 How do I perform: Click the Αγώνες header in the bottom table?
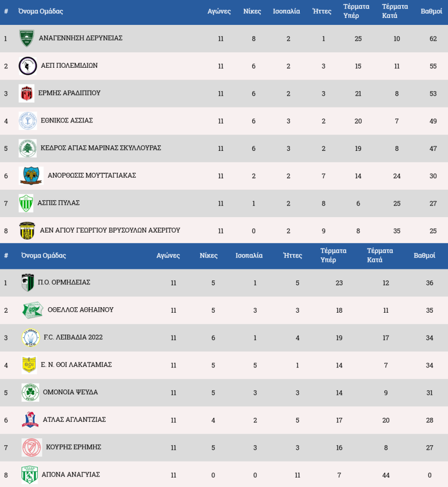tap(168, 255)
